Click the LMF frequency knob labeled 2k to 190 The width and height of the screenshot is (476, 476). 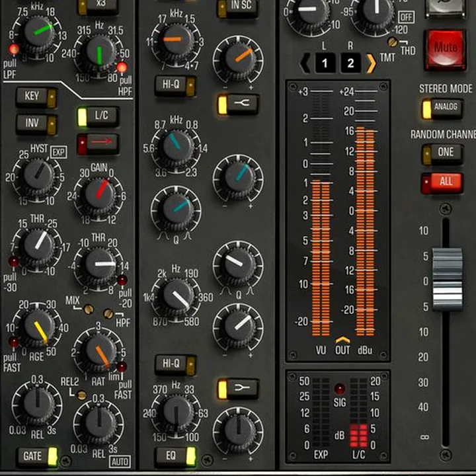click(x=178, y=296)
